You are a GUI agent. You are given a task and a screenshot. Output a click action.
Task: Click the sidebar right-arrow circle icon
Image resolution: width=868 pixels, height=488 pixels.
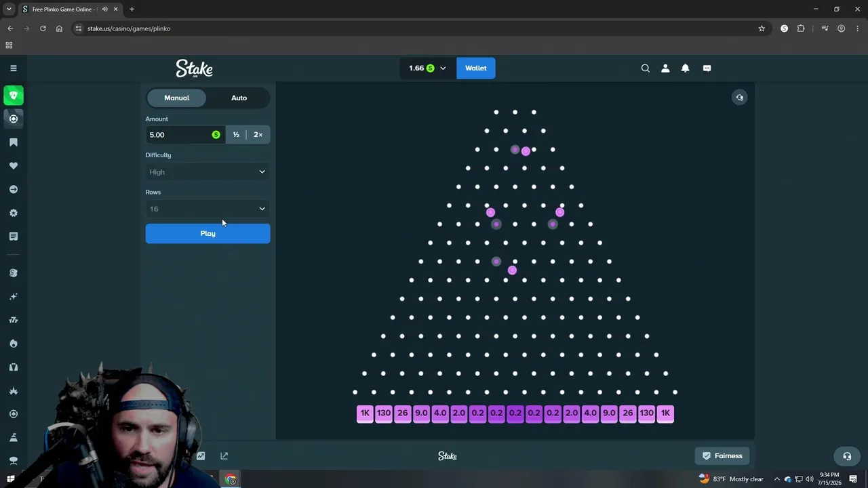tap(14, 190)
